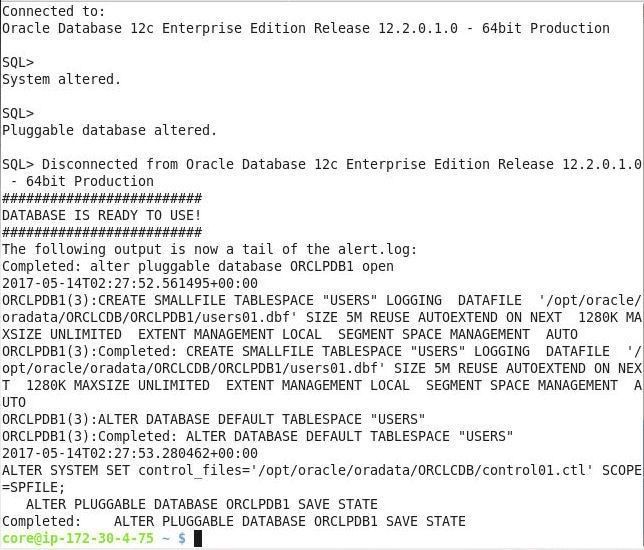Viewport: 644px width, 550px height.
Task: Click the 'System altered.' output line
Action: point(62,79)
